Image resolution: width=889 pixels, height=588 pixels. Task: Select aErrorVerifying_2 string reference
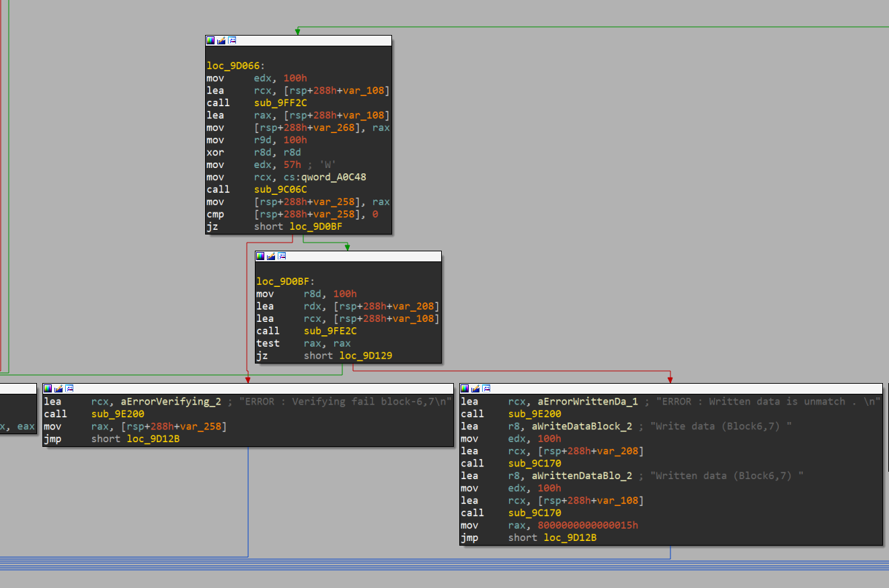pos(171,401)
